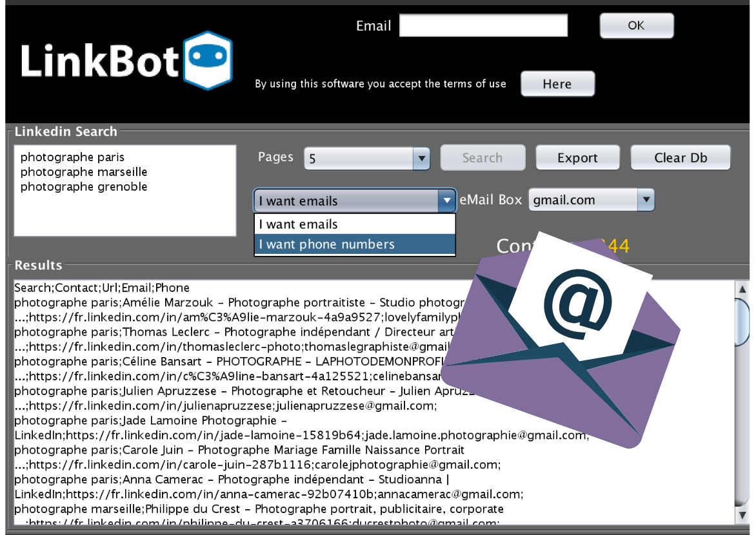Click the results scrollbar up arrow
The image size is (756, 535).
pos(742,289)
